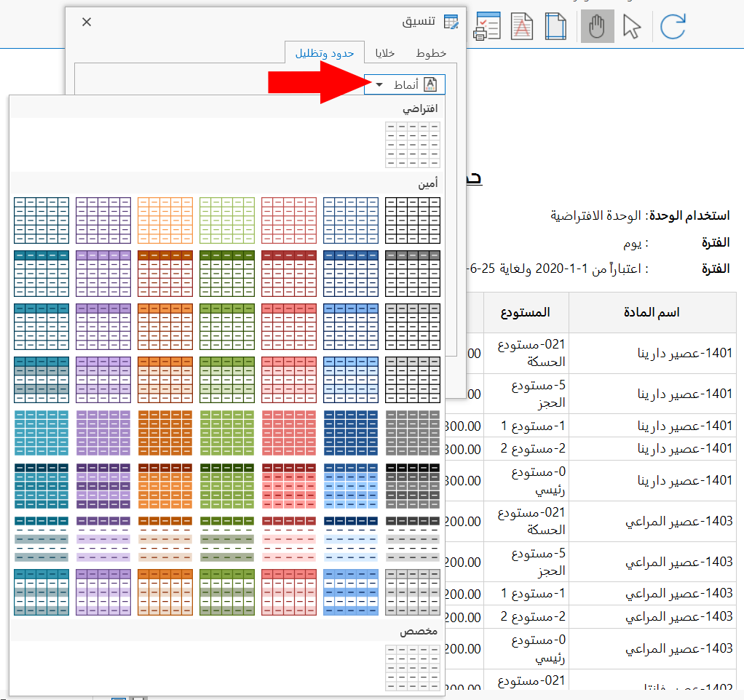
Task: Select the حدود وتظليل tab
Action: [325, 52]
